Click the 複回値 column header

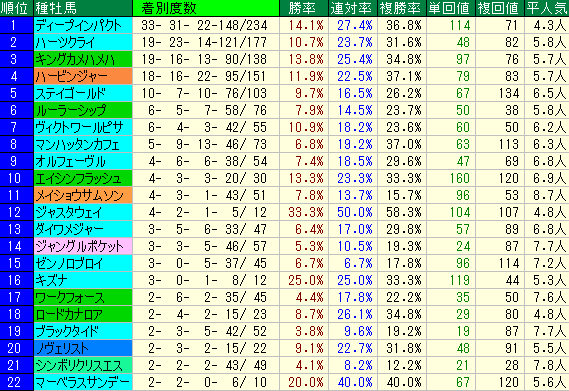500,8
